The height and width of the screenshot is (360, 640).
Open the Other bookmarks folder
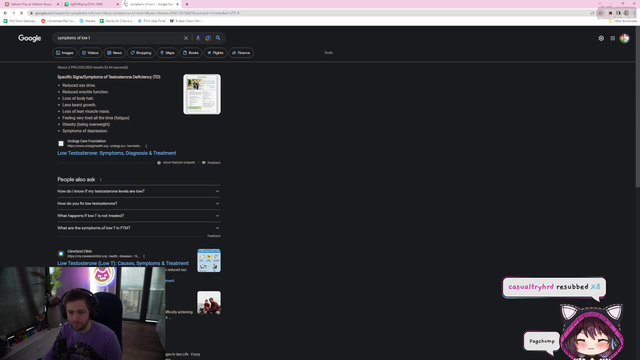tap(622, 21)
